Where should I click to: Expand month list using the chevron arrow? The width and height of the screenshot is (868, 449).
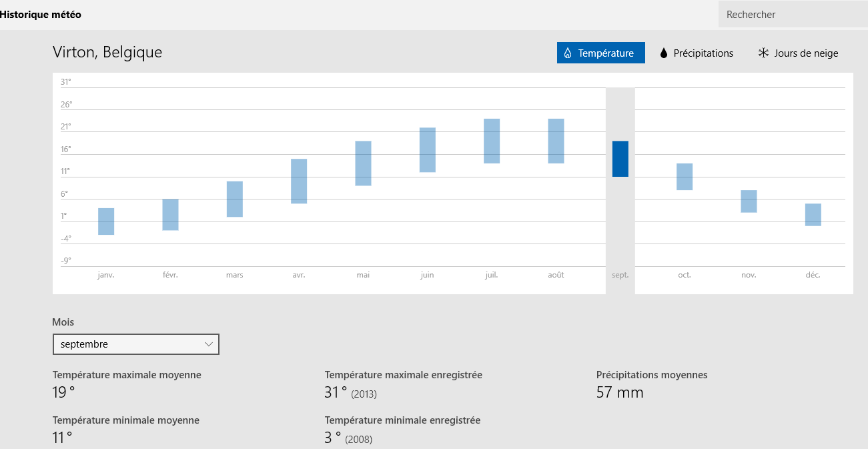click(x=209, y=344)
